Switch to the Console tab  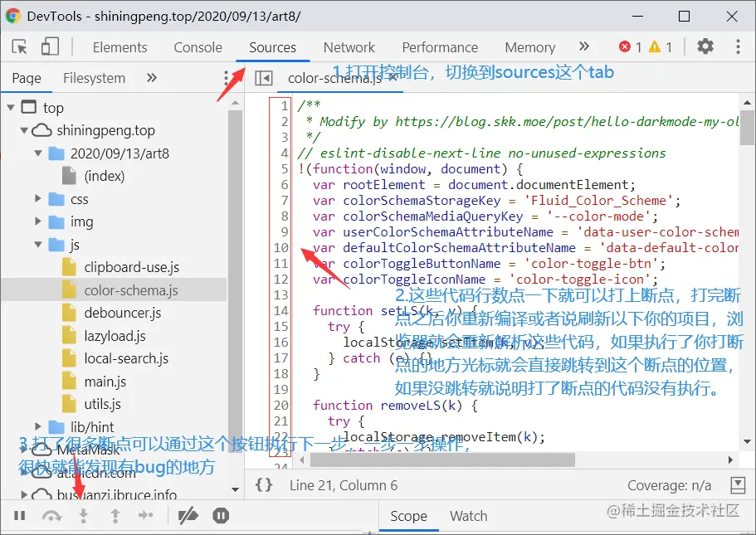pyautogui.click(x=198, y=47)
